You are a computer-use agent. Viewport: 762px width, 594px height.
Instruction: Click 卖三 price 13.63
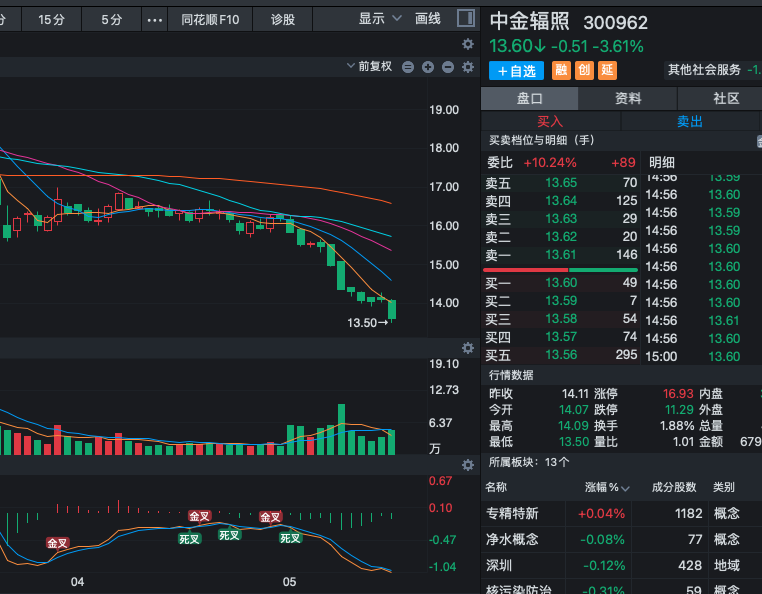point(561,219)
